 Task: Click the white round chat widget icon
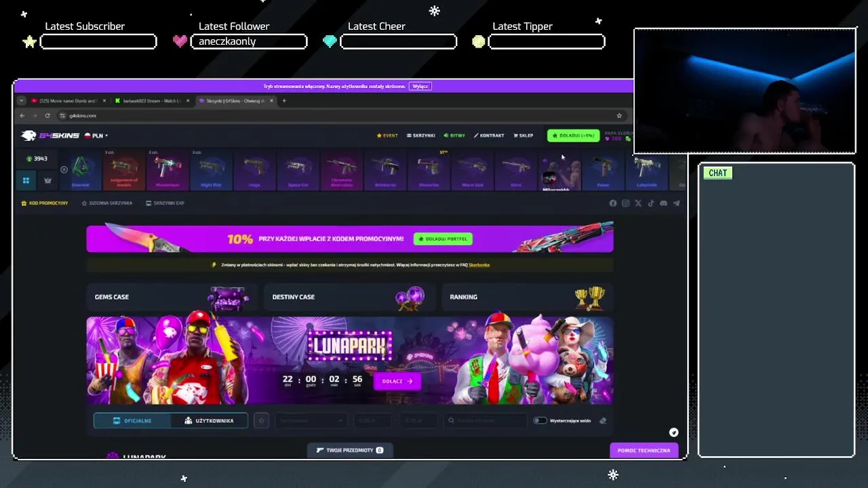tap(673, 432)
